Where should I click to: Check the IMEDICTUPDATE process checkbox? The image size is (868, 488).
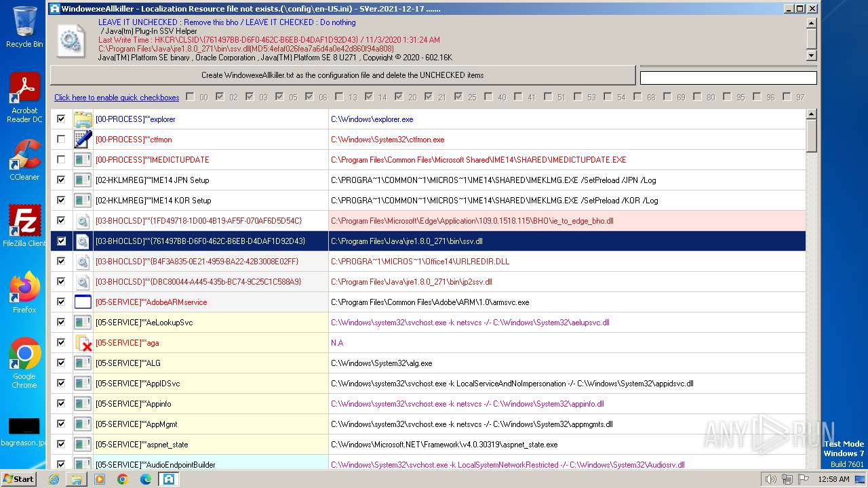(61, 159)
